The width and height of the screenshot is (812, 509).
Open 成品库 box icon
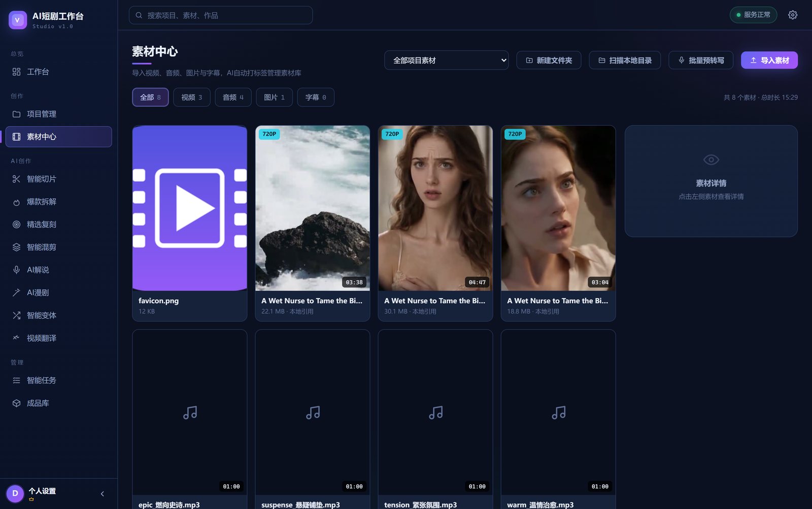pos(16,403)
